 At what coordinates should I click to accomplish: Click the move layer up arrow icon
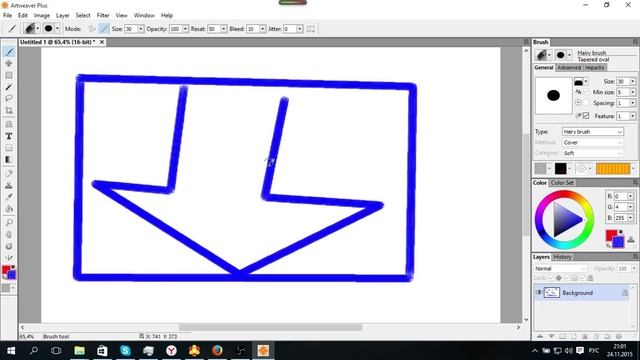[x=540, y=336]
